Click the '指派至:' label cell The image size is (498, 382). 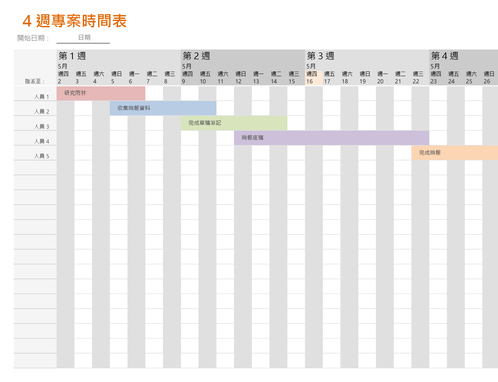click(35, 81)
